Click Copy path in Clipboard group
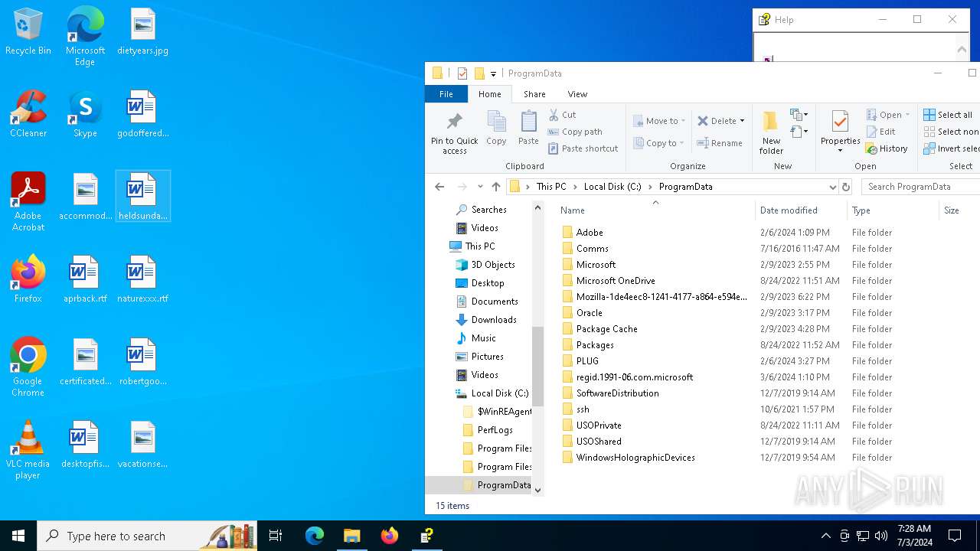This screenshot has width=980, height=551. click(x=575, y=132)
